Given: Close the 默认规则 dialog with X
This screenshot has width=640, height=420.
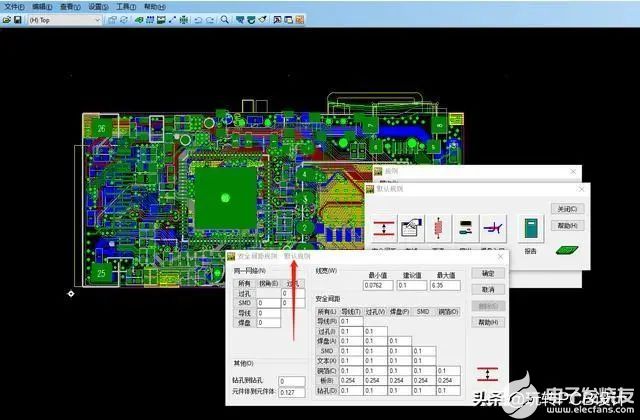Looking at the screenshot, I should click(x=581, y=189).
